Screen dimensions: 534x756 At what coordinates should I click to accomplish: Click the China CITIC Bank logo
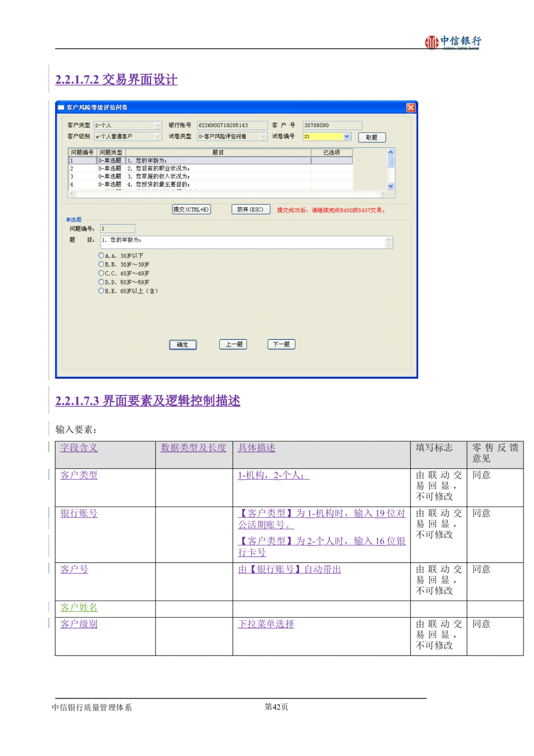[x=450, y=43]
